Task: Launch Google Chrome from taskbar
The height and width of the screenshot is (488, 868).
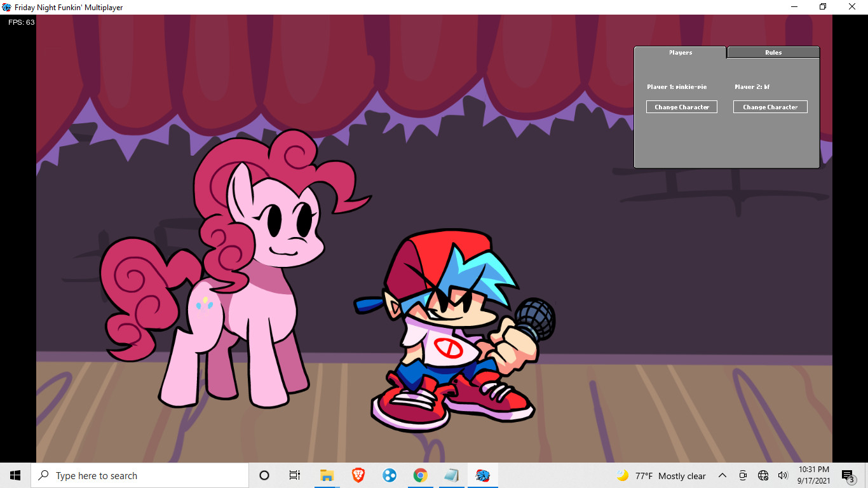Action: (420, 475)
